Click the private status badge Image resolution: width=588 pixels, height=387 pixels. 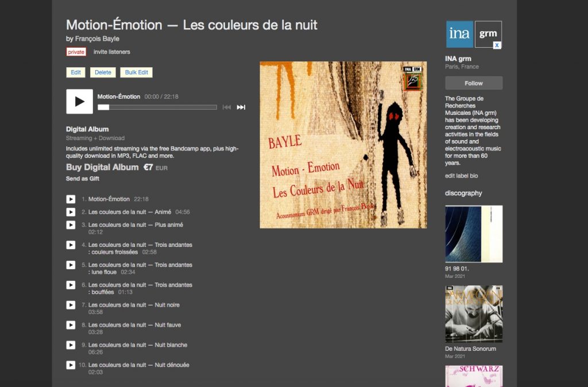point(76,52)
